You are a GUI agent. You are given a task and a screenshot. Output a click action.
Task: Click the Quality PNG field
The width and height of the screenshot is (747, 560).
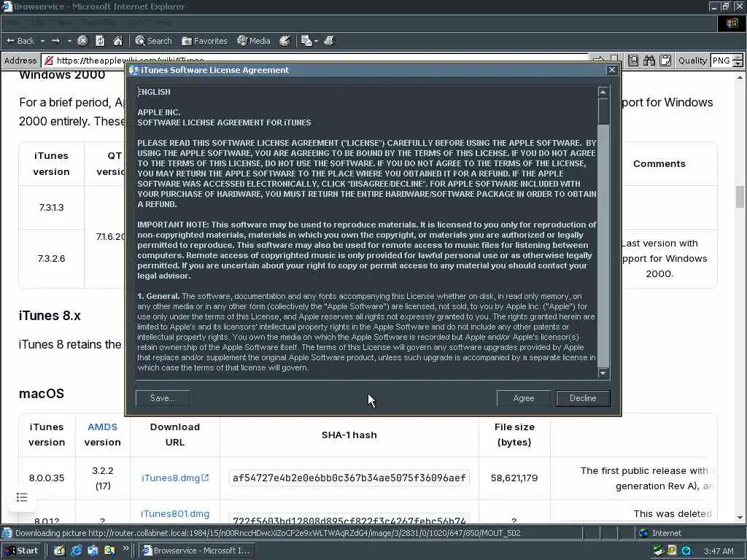tap(721, 61)
